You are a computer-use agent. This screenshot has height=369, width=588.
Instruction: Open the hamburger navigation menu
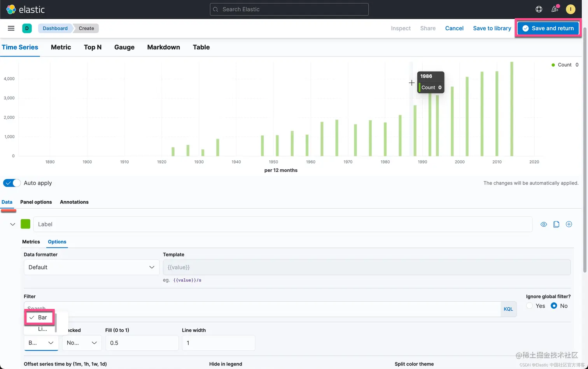11,28
